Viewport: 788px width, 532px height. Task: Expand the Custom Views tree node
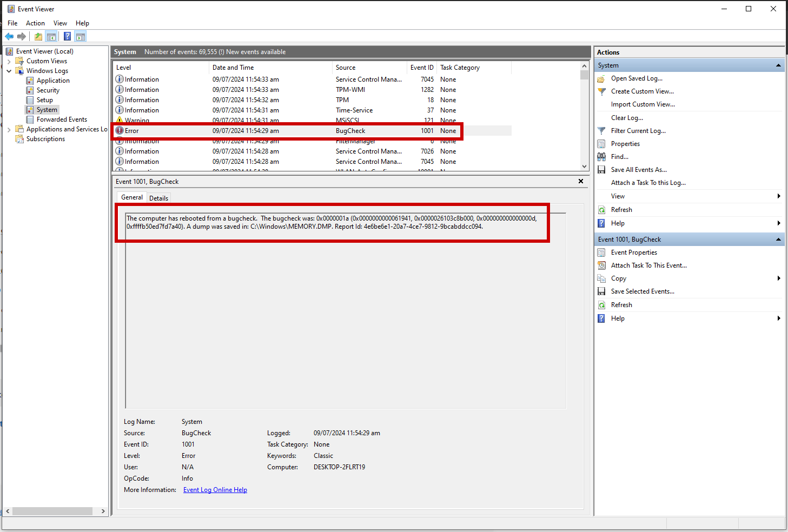point(9,61)
